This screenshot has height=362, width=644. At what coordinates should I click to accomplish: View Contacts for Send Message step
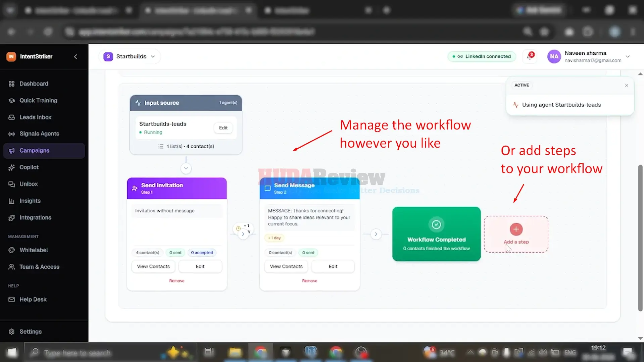286,266
